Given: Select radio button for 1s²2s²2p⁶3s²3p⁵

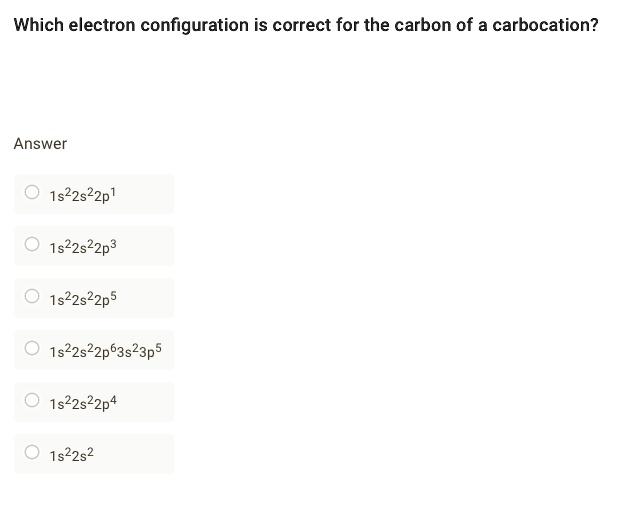Looking at the screenshot, I should click(x=32, y=349).
